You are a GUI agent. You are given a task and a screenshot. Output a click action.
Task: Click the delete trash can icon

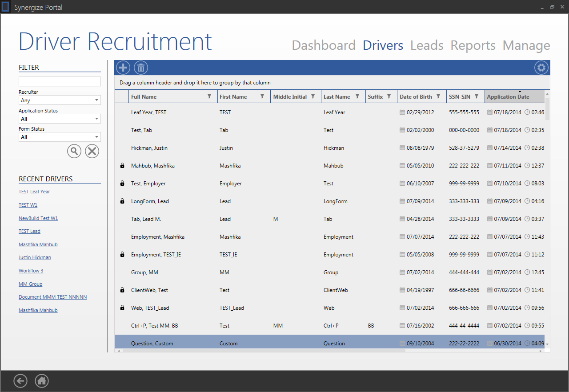point(141,68)
